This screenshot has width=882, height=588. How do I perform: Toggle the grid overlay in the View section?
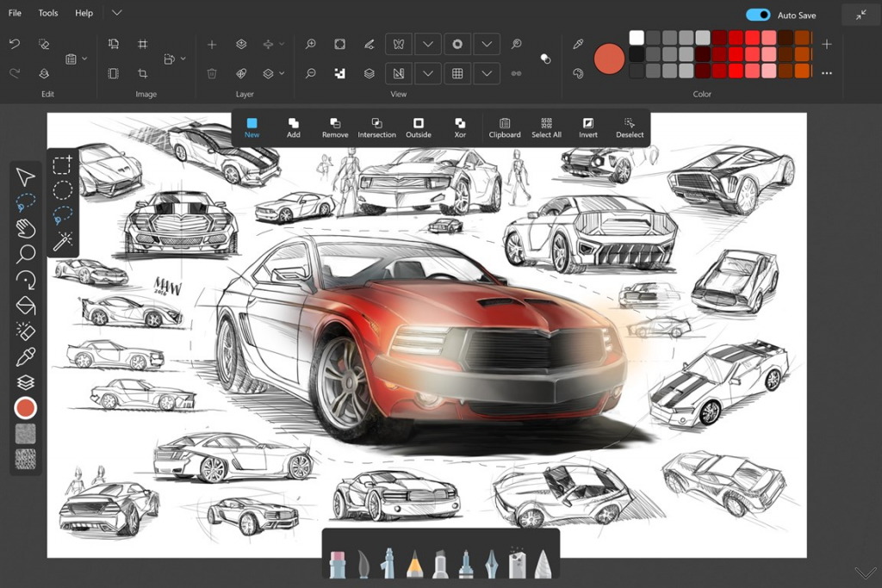click(457, 74)
